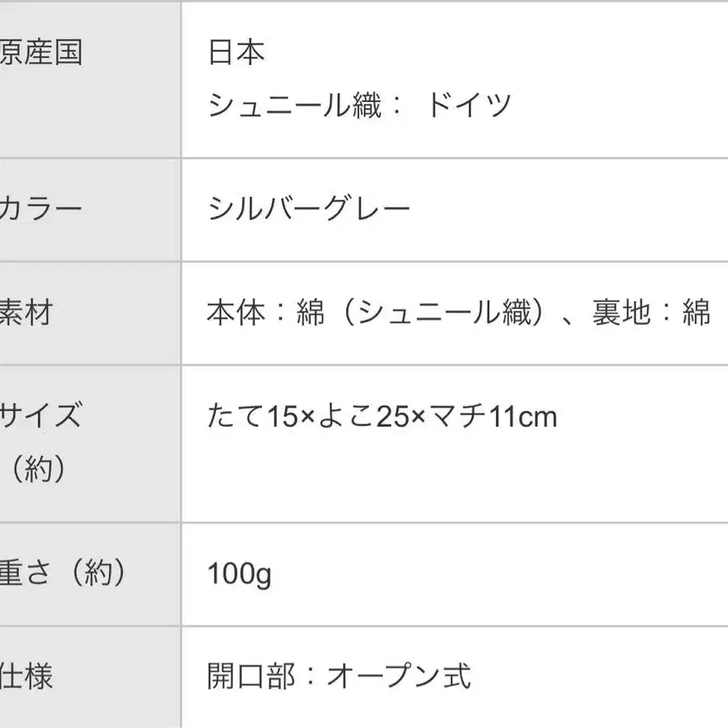Image resolution: width=728 pixels, height=728 pixels.
Task: Click the シュニール織： ドイツ line
Action: [360, 105]
